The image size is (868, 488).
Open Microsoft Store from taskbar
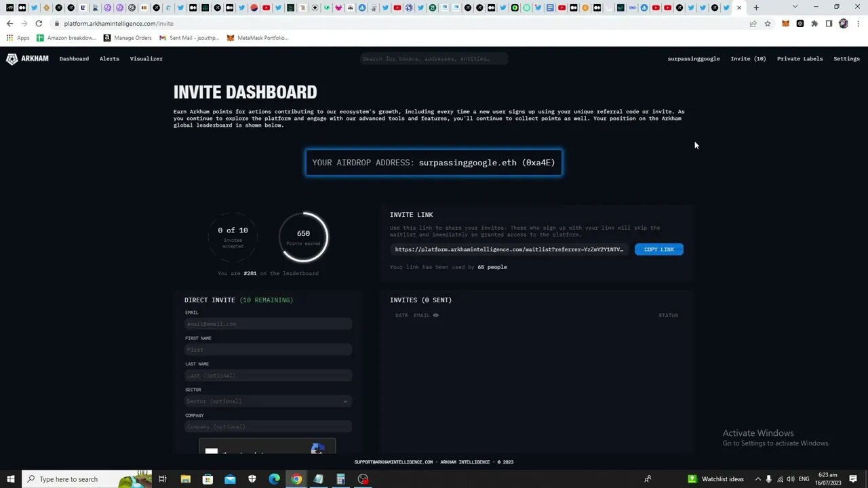pos(208,479)
